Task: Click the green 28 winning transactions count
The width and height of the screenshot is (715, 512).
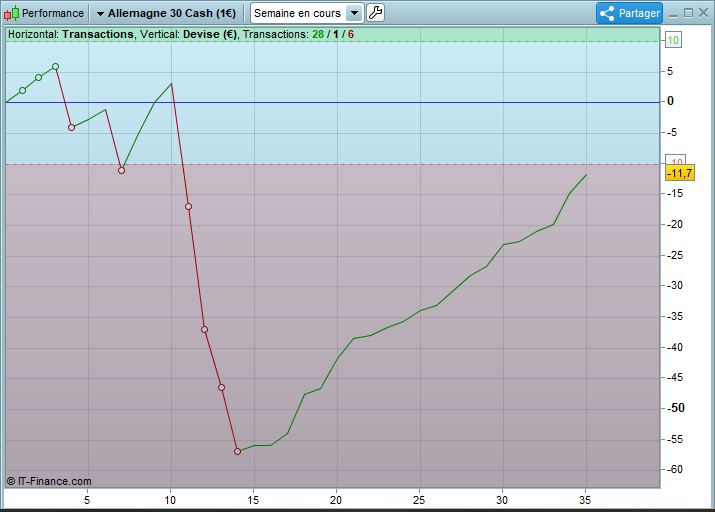Action: click(318, 34)
